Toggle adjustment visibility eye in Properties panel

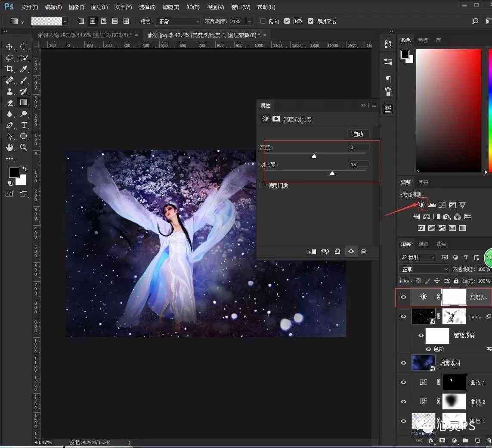(351, 252)
